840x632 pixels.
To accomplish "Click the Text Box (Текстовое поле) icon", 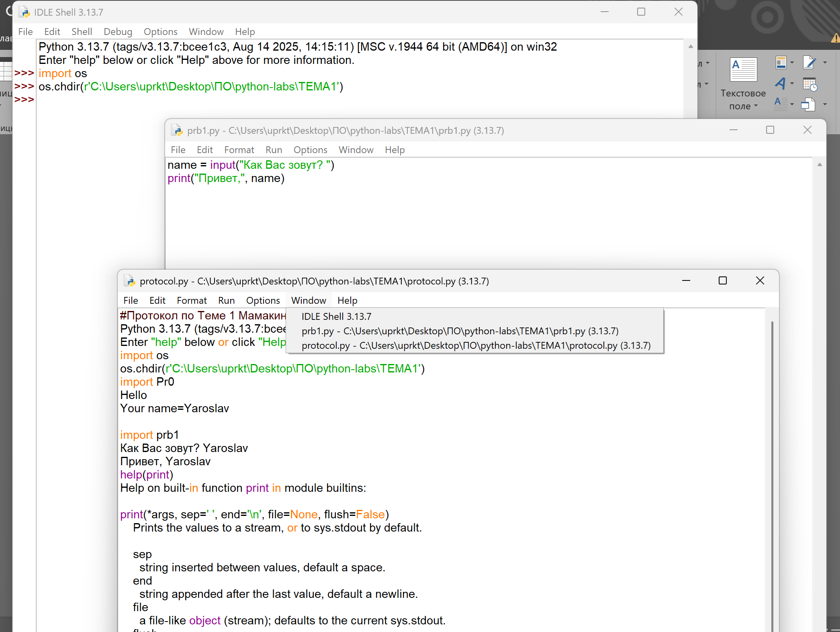I will [743, 70].
